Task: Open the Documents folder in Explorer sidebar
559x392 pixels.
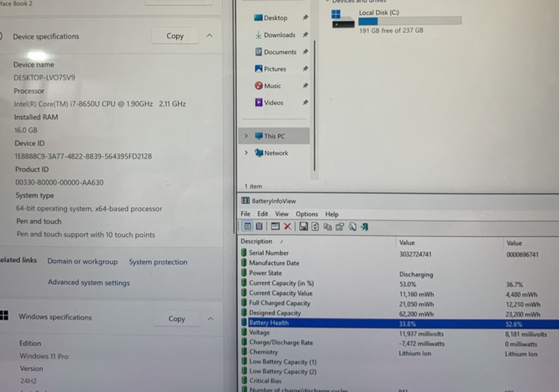Action: coord(280,52)
